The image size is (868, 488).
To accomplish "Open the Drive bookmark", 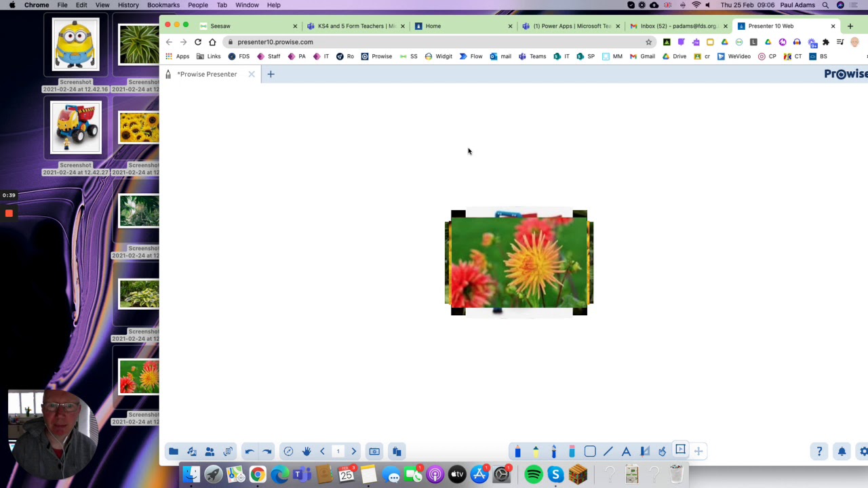I will click(x=675, y=56).
